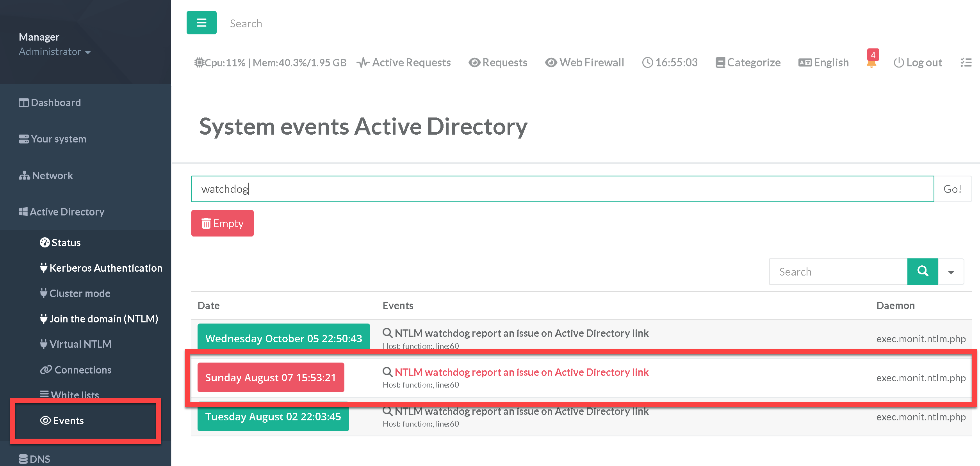The height and width of the screenshot is (466, 980).
Task: Expand the Active Directory sidebar section
Action: [x=62, y=212]
